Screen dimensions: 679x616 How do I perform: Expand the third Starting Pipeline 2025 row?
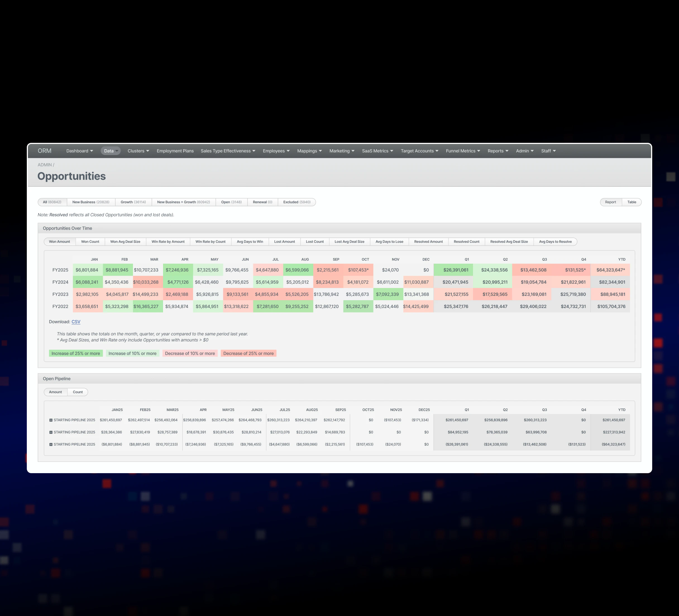(x=51, y=444)
